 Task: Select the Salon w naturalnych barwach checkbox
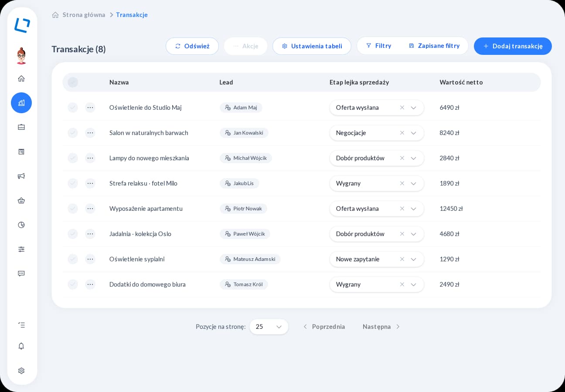point(73,133)
